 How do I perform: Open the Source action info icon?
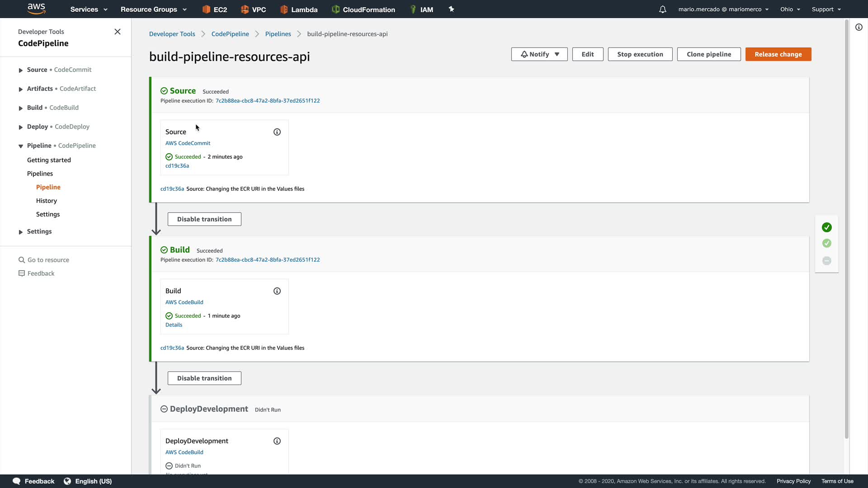pyautogui.click(x=277, y=132)
